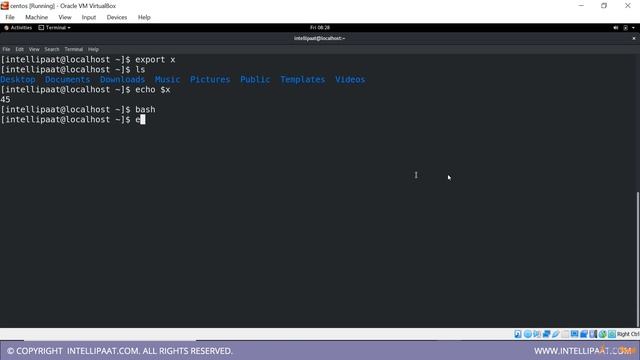Open the VirtualBox File menu

[x=10, y=17]
